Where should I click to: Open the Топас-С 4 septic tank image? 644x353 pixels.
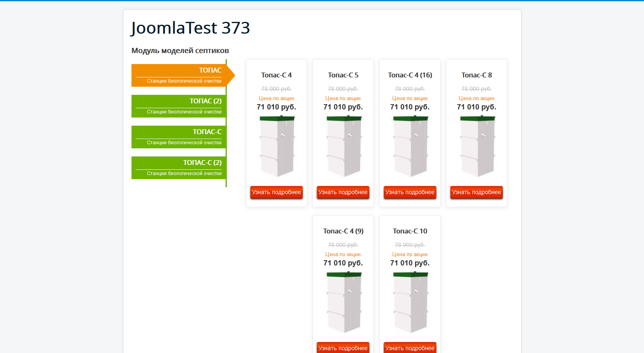tap(277, 146)
